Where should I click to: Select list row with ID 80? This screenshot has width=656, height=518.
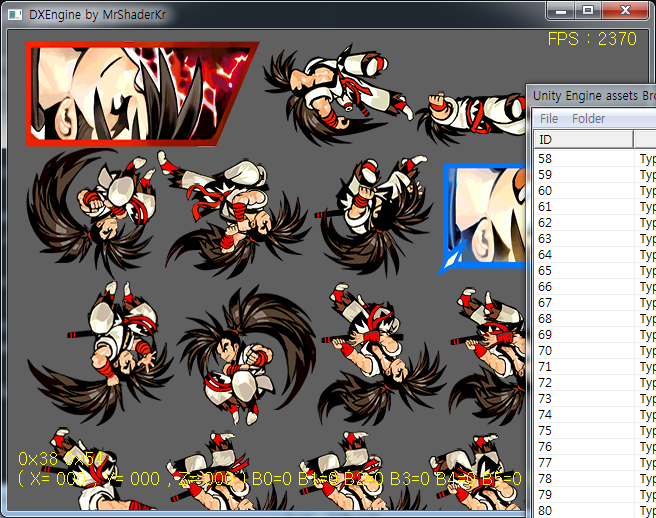click(x=595, y=510)
